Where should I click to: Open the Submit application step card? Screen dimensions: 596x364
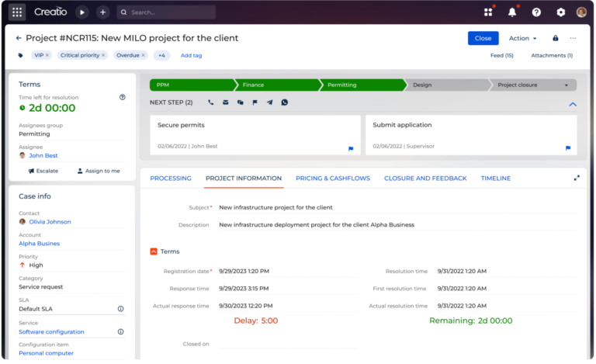pos(471,135)
